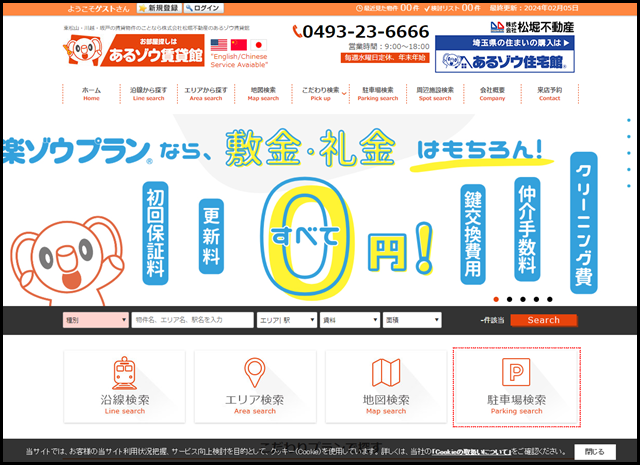
Task: Open 沿線から探す Line search menu
Action: 149,93
